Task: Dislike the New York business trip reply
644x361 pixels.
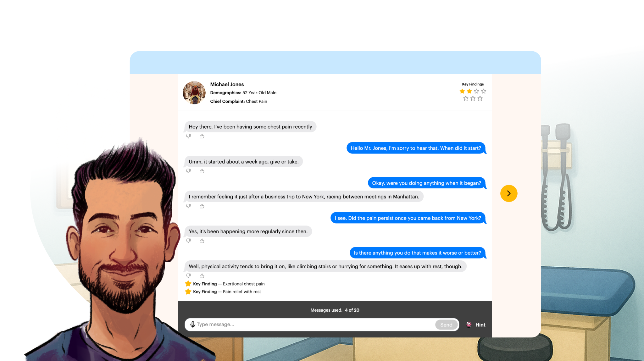Action: pyautogui.click(x=188, y=206)
